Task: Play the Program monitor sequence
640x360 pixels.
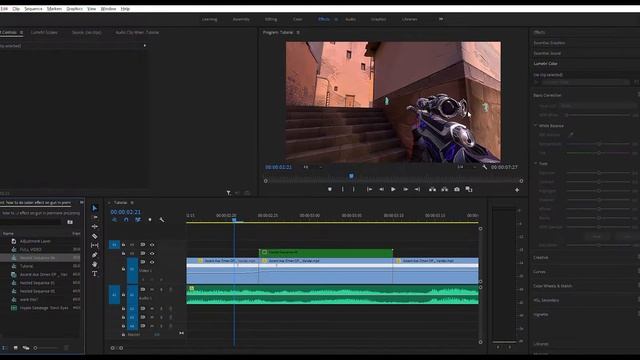Action: [x=393, y=189]
